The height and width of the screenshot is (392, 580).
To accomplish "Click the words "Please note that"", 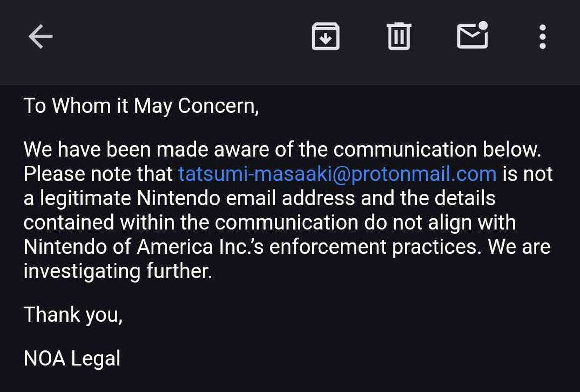I will (98, 174).
